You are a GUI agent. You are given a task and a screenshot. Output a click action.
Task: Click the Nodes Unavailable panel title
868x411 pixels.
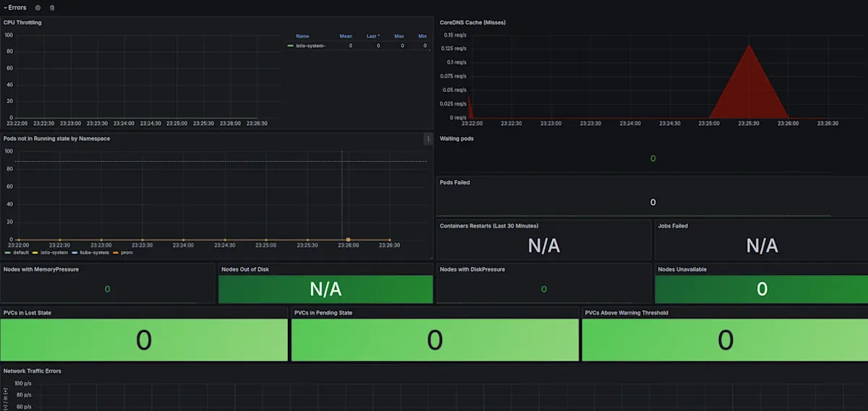682,269
